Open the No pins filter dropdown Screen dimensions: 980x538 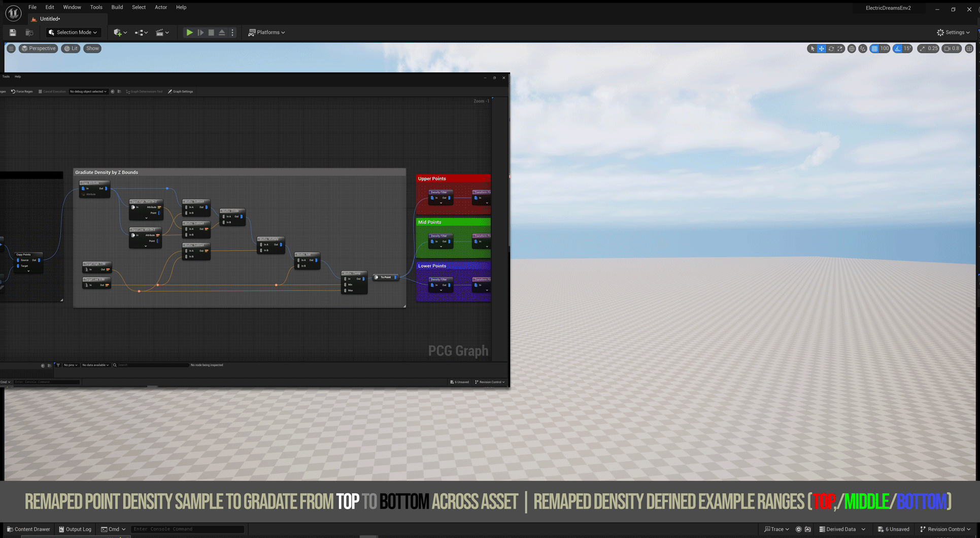click(70, 365)
